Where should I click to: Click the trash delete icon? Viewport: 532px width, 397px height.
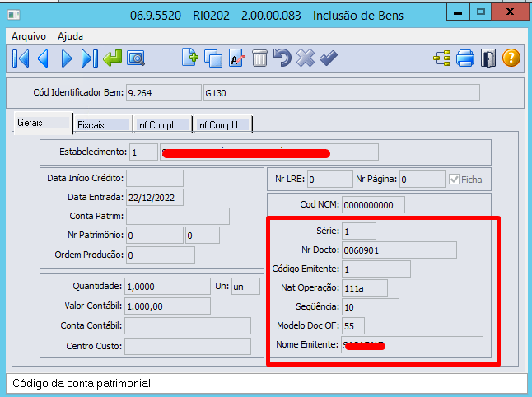pos(259,58)
